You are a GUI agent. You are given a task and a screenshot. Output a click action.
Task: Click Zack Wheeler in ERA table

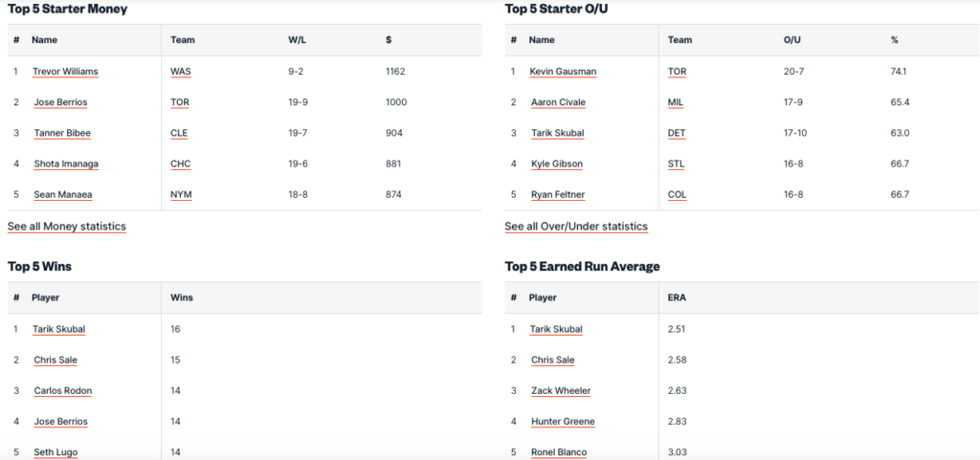pos(561,391)
